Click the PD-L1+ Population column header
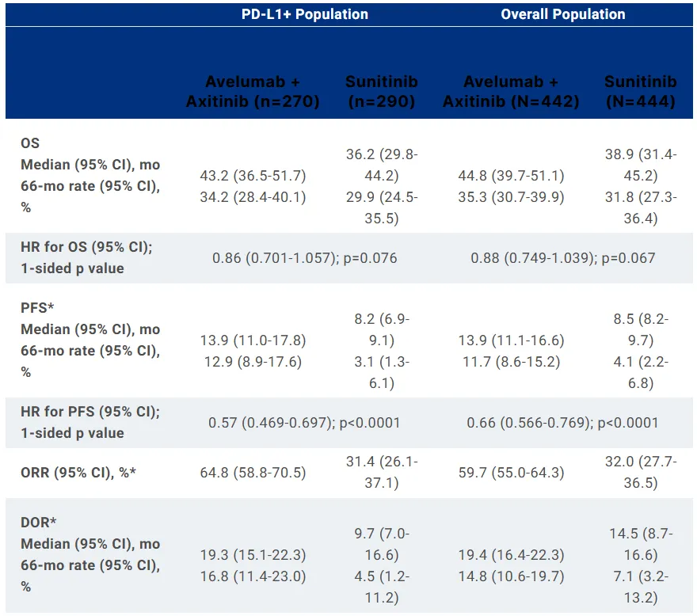The height and width of the screenshot is (616, 697). click(305, 14)
